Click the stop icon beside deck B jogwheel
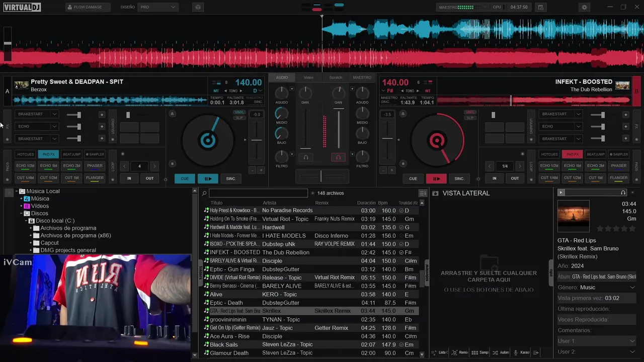 402,163
